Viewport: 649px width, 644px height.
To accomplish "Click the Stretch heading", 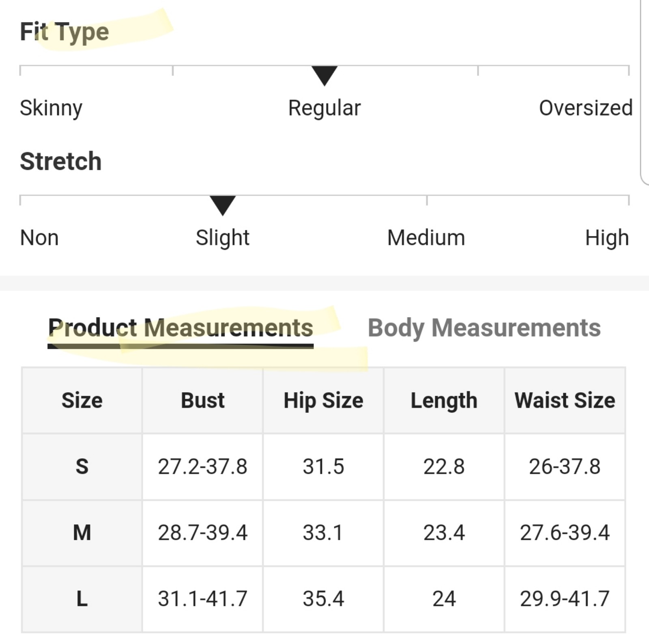I will pos(61,161).
